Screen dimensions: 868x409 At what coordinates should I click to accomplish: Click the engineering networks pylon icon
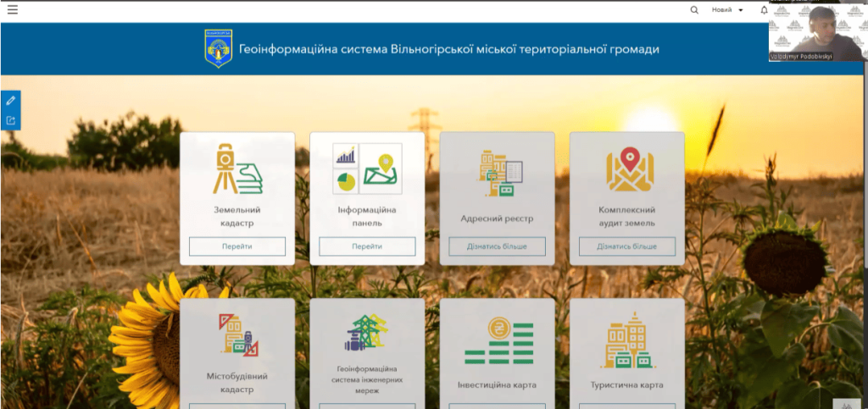coord(366,333)
